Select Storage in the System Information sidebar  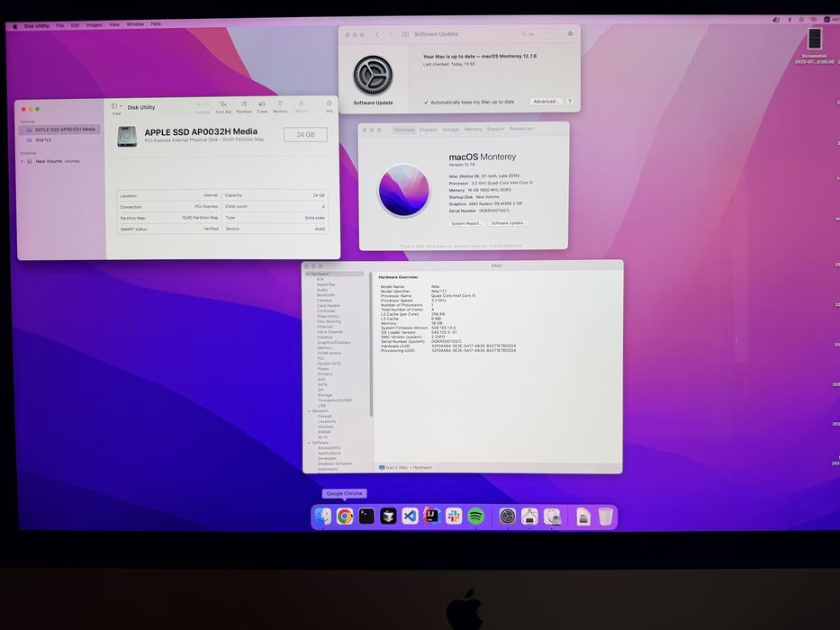[325, 395]
